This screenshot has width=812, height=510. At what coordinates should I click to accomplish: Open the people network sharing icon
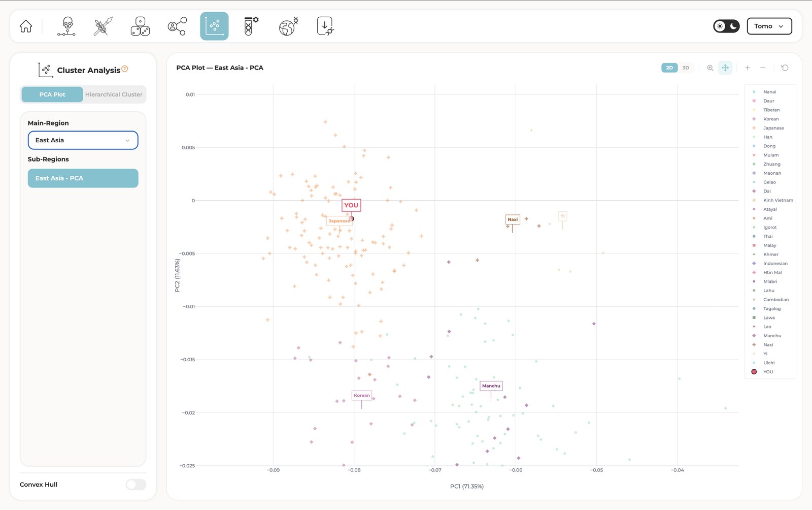pyautogui.click(x=177, y=26)
